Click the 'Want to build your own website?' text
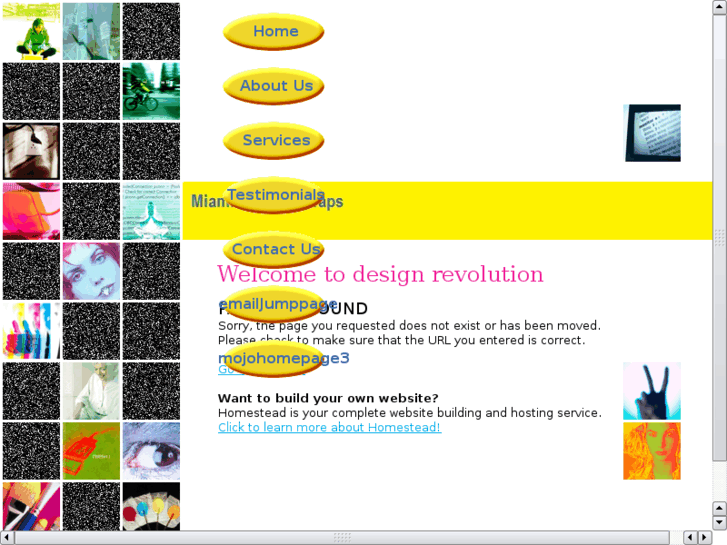Screen dimensions: 727x545 coord(328,398)
